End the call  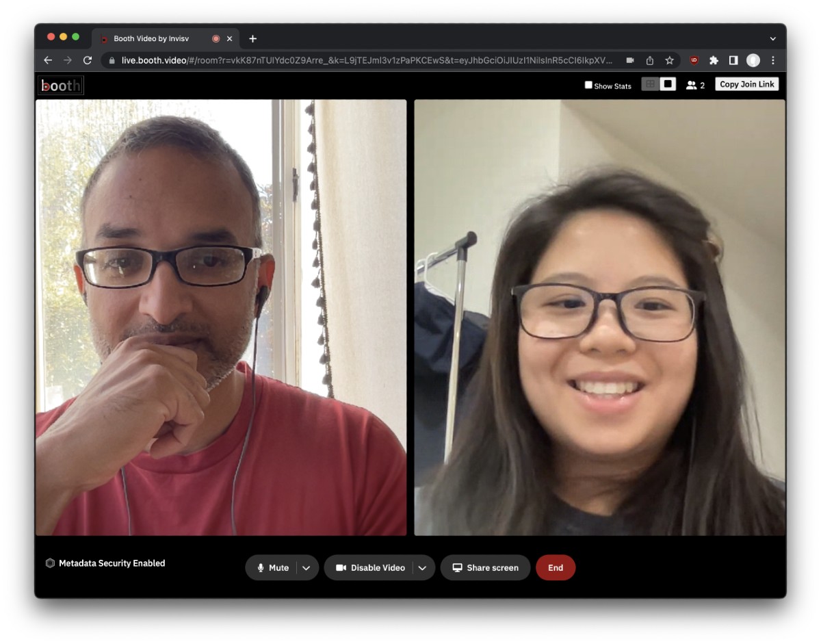pos(556,568)
